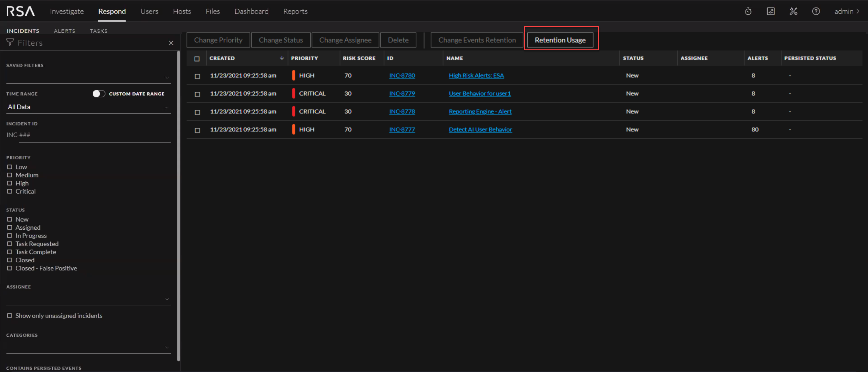Open the All Data time range dropdown
868x372 pixels.
click(x=88, y=107)
